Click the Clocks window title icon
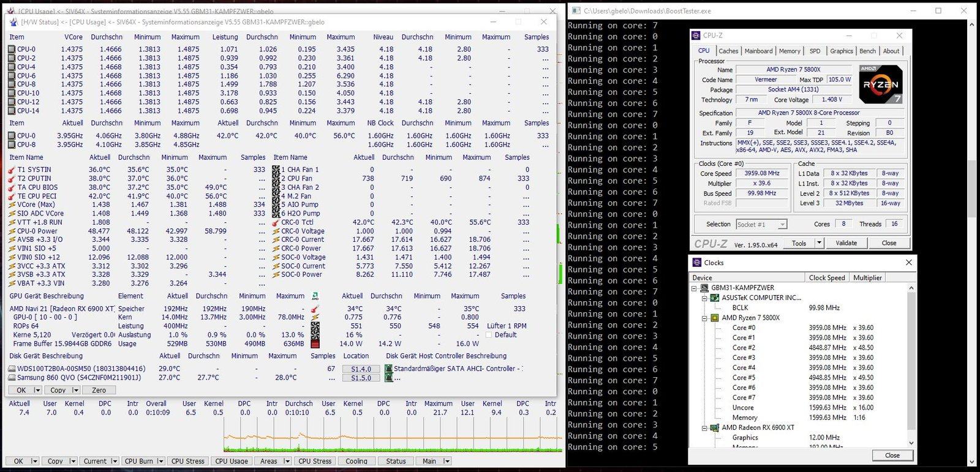Image resolution: width=980 pixels, height=472 pixels. coord(697,263)
